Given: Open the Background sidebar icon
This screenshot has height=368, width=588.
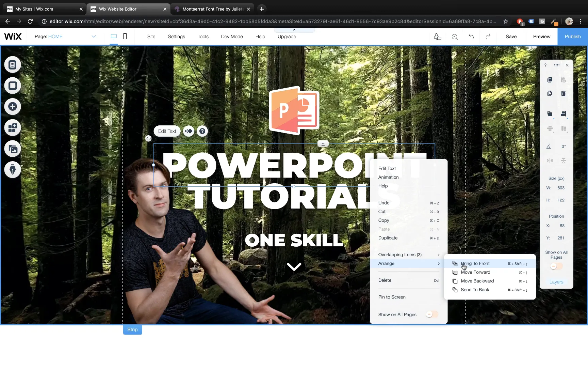Looking at the screenshot, I should coord(13,86).
